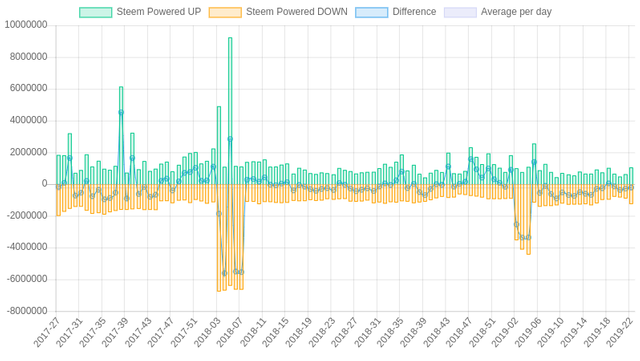This screenshot has width=640, height=361.
Task: Click the x-axis label 2018-47
Action: tap(459, 332)
